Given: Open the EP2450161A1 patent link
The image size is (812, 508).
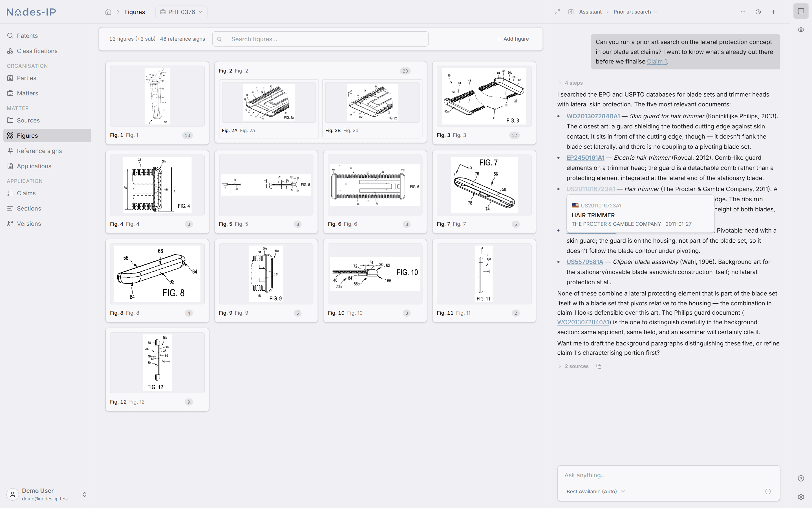Looking at the screenshot, I should [585, 157].
